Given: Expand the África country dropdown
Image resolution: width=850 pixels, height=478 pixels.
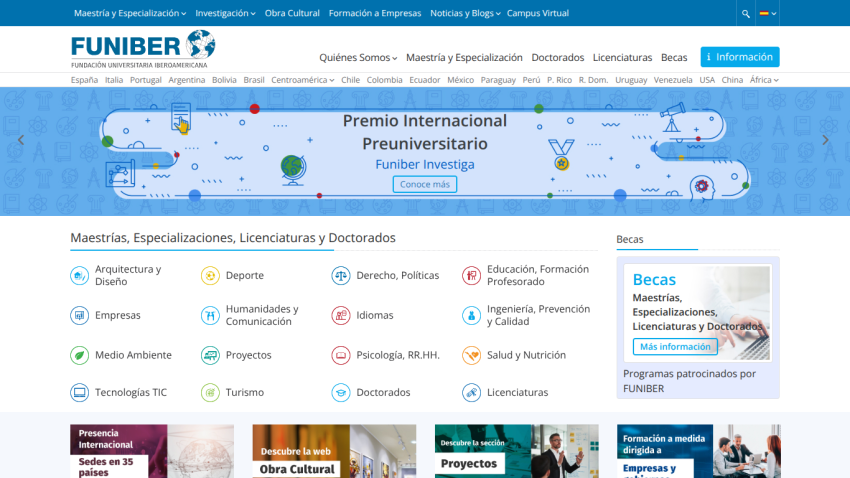Looking at the screenshot, I should tap(764, 80).
